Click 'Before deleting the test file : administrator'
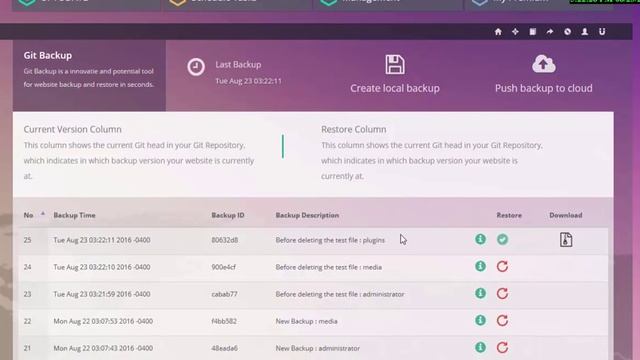The width and height of the screenshot is (640, 360). (x=340, y=294)
